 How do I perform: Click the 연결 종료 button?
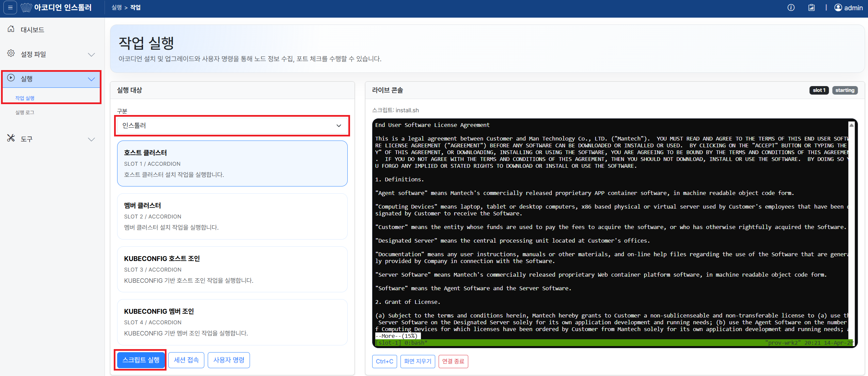click(x=453, y=361)
